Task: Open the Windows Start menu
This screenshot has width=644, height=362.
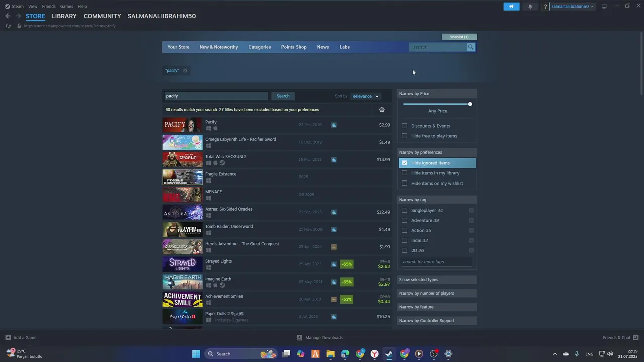Action: click(196, 354)
